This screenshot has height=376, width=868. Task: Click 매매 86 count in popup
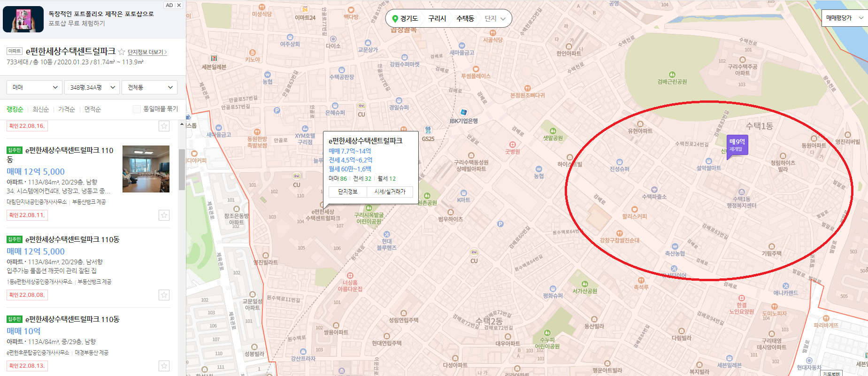338,179
